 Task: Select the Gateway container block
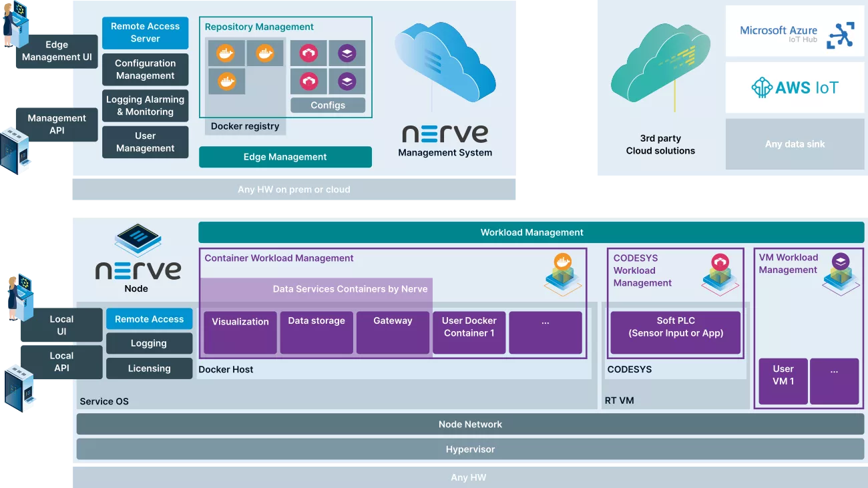393,332
